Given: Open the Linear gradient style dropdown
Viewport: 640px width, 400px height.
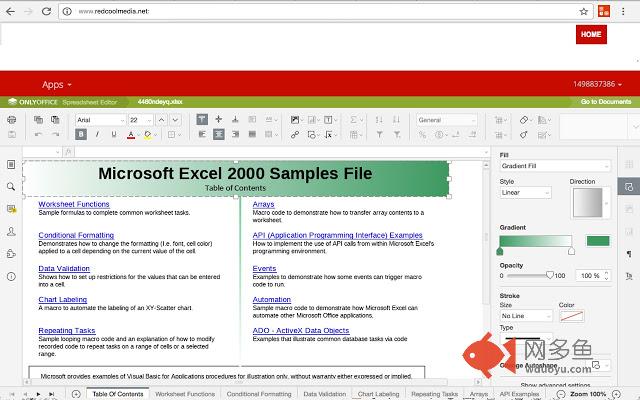Looking at the screenshot, I should 525,193.
